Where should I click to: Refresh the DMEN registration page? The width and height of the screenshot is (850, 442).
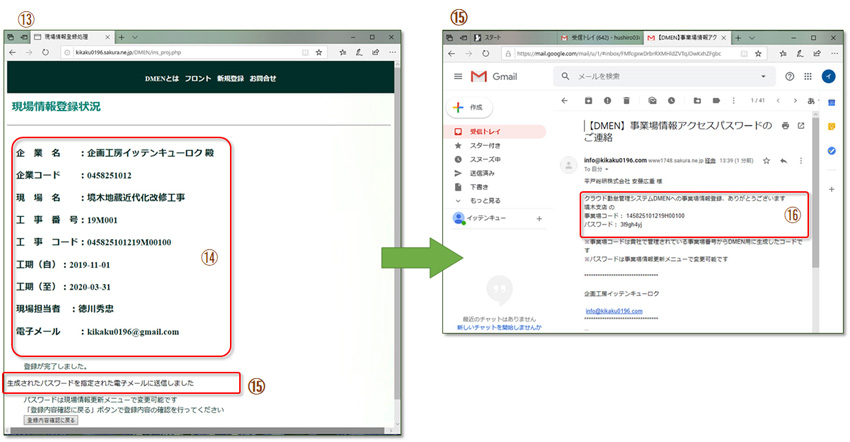46,53
